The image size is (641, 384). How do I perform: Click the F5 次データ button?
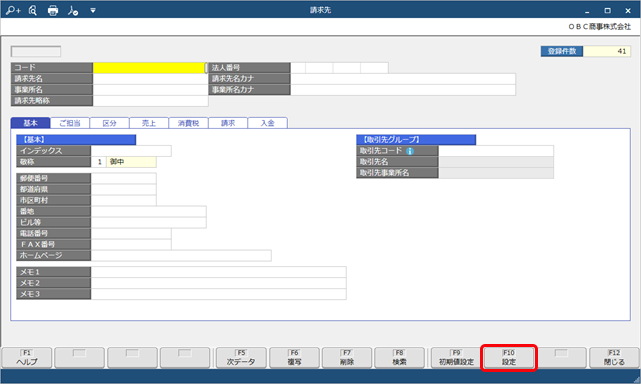tap(241, 358)
